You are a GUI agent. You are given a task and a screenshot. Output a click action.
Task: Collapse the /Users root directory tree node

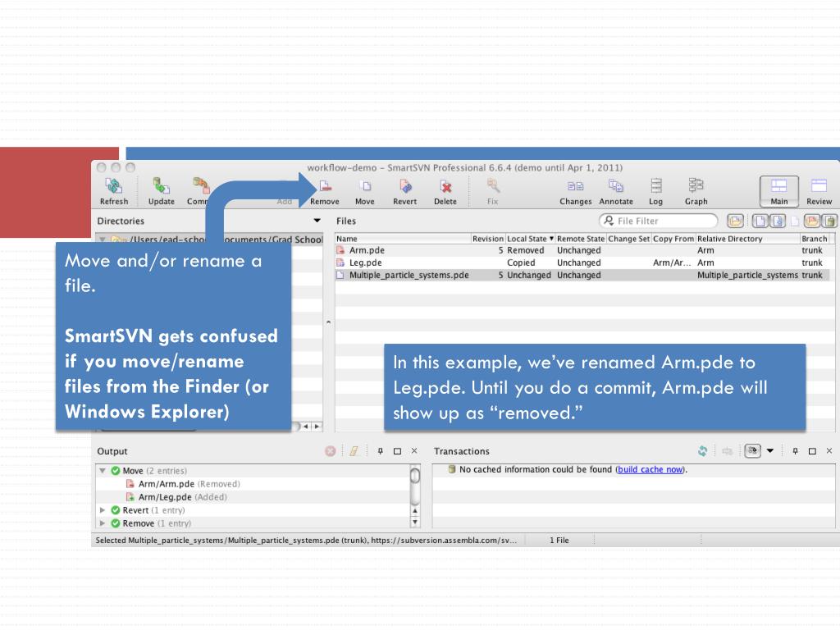103,239
